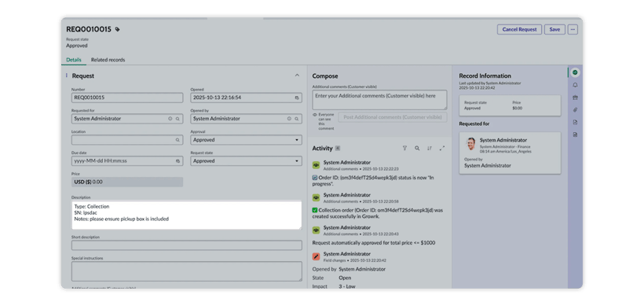The image size is (644, 306).
Task: Look up Location using search icon
Action: click(x=177, y=140)
